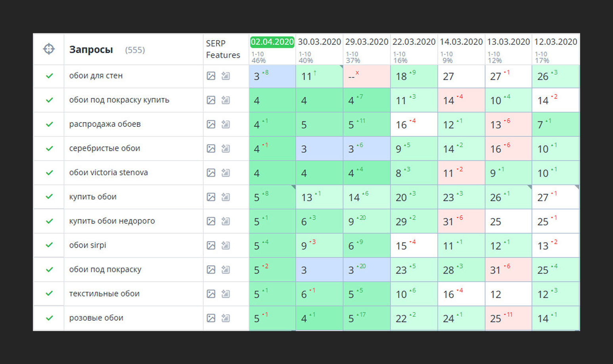Open image SERP icon for обои под покраску row
Screen dimensions: 613x364
coord(211,269)
